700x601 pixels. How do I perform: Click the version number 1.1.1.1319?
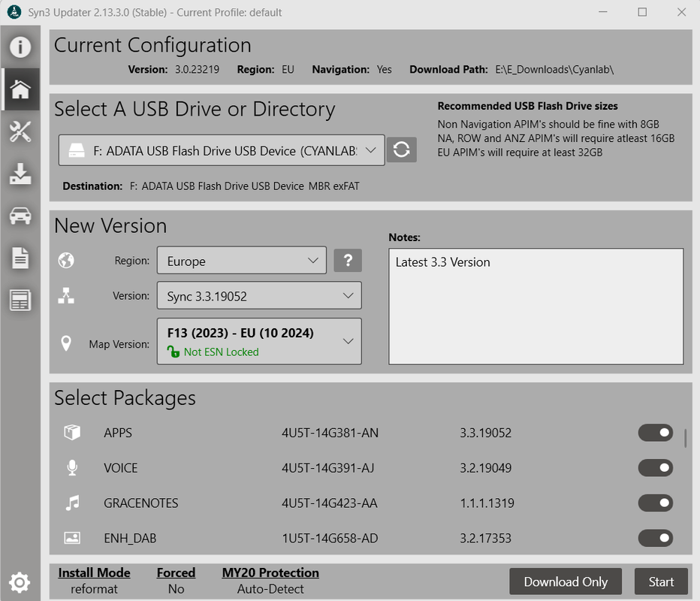487,503
